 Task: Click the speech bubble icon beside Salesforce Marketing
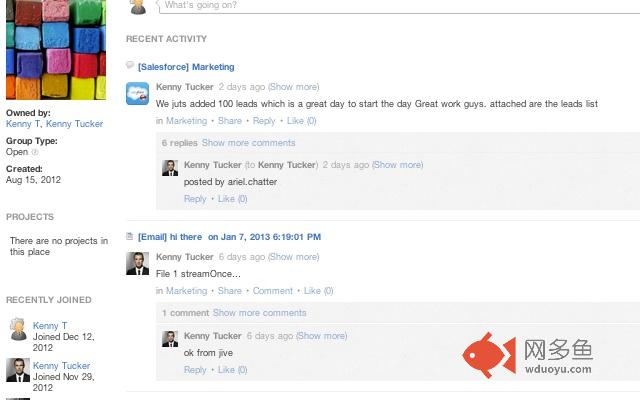point(130,66)
